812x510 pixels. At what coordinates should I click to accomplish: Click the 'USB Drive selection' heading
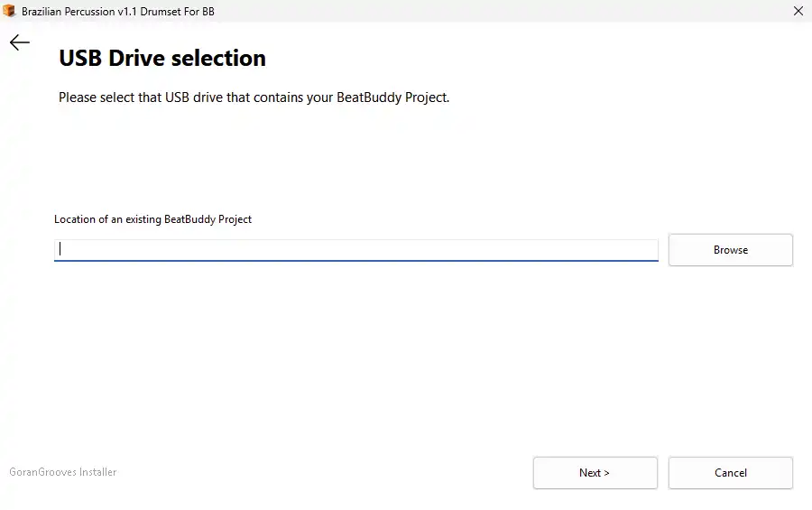pos(162,58)
